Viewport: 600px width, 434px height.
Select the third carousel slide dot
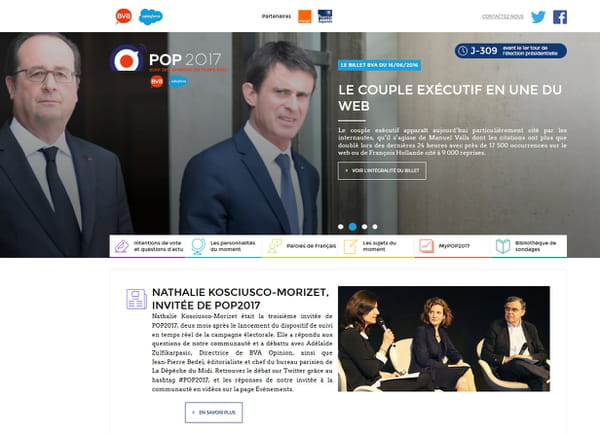364,227
